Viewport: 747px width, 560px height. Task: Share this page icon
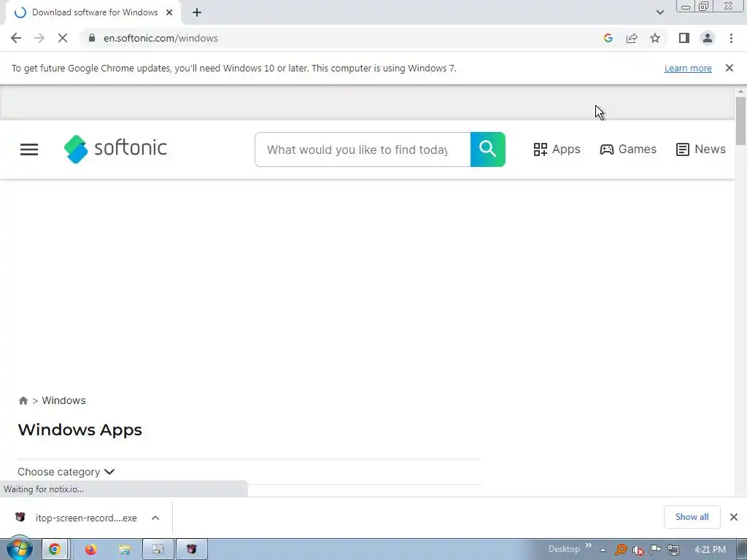pyautogui.click(x=632, y=38)
